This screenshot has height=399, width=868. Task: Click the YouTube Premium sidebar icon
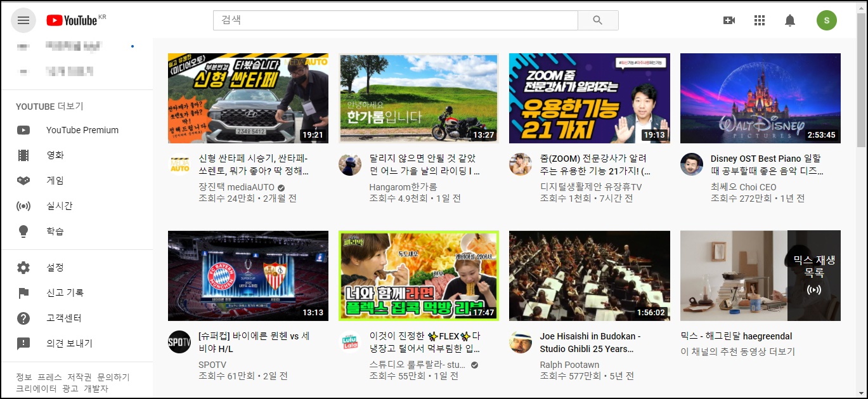pos(23,130)
